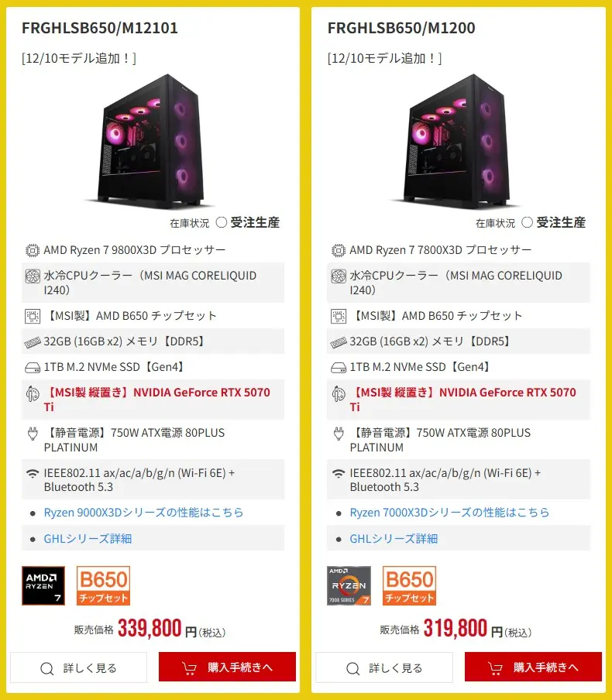The height and width of the screenshot is (700, 612).
Task: Click the SSD drive icon in M12101 card
Action: pos(33,368)
